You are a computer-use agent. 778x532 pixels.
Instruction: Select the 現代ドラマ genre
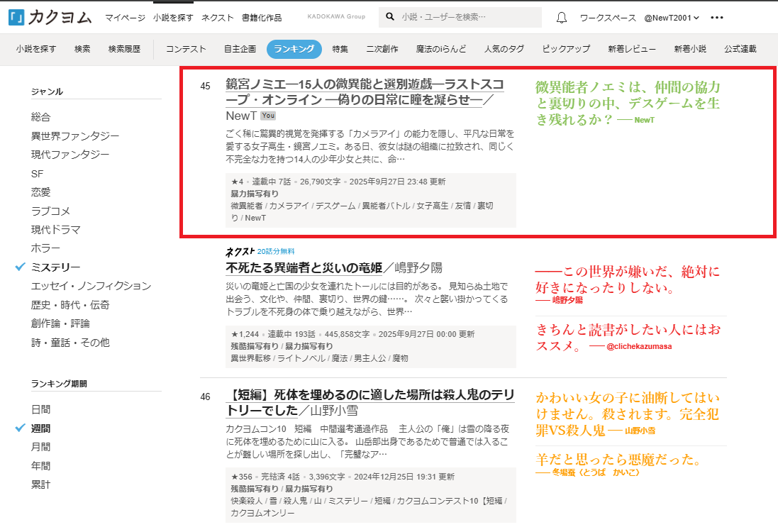coord(55,230)
